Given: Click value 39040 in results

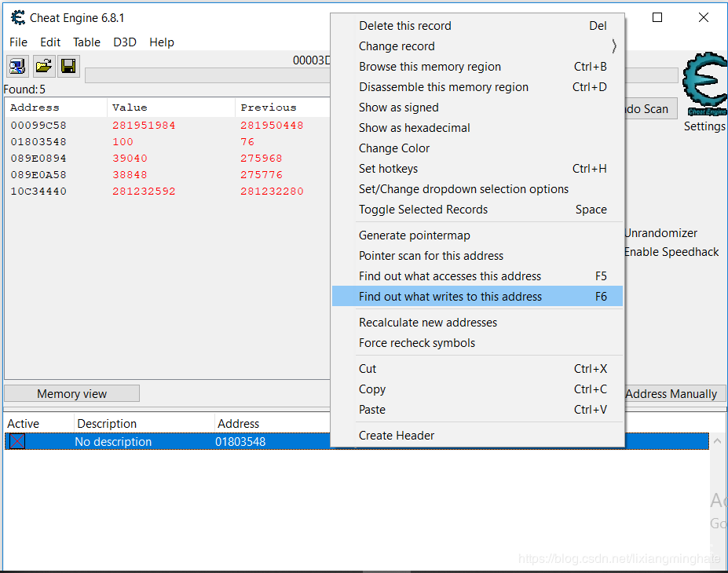Looking at the screenshot, I should pos(130,159).
